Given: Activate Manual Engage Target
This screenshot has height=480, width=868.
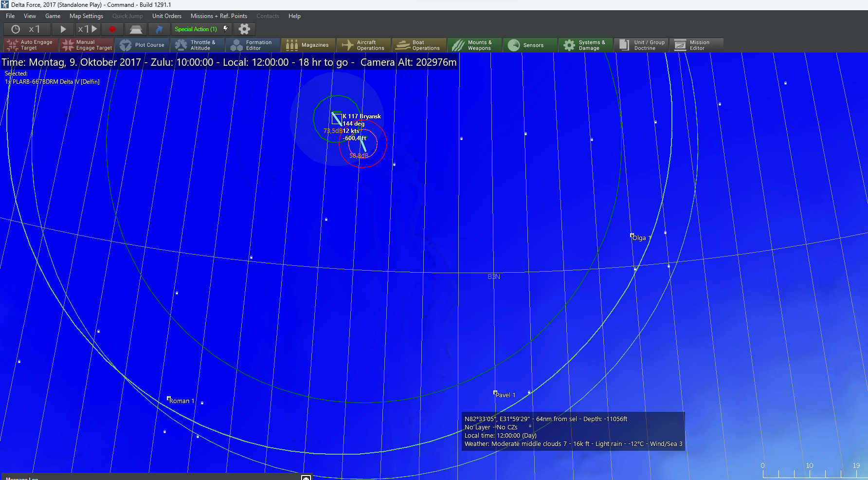Looking at the screenshot, I should [87, 45].
